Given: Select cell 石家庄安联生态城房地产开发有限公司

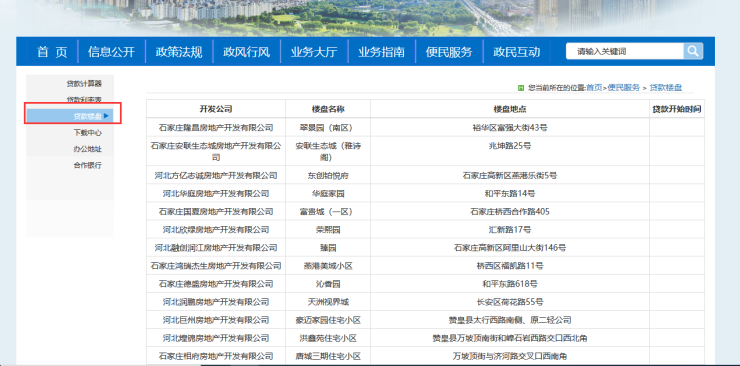Looking at the screenshot, I should (216, 151).
